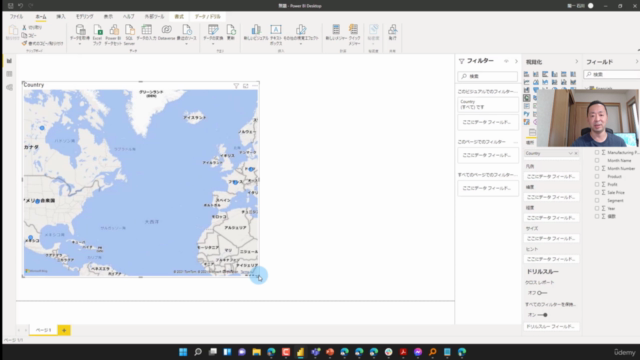
Task: Select the ページ1 page tab
Action: pyautogui.click(x=43, y=330)
